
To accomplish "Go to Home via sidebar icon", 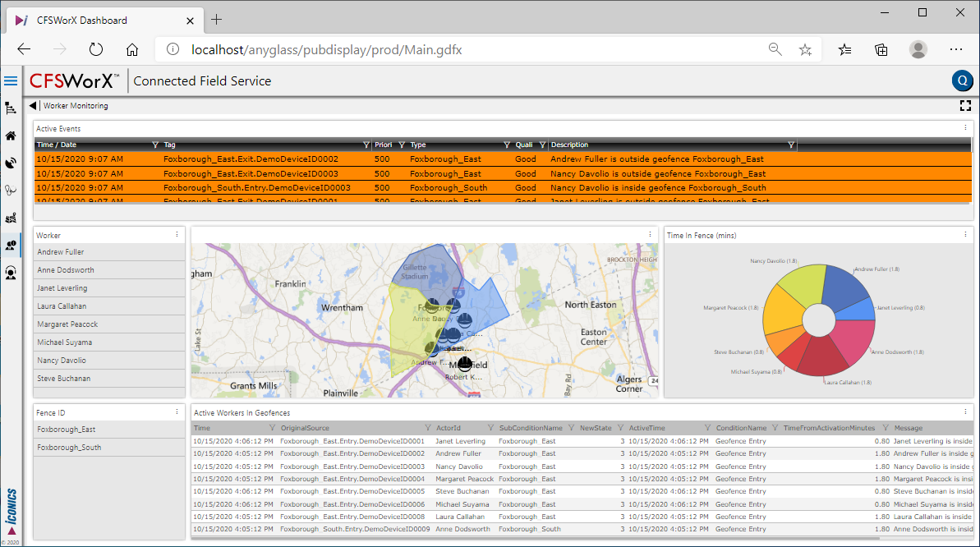I will coord(11,136).
